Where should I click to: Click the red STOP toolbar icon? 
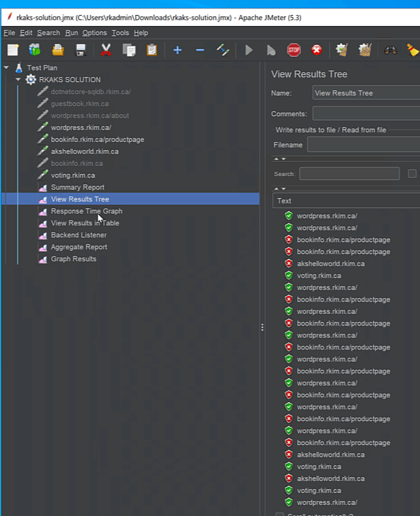294,50
